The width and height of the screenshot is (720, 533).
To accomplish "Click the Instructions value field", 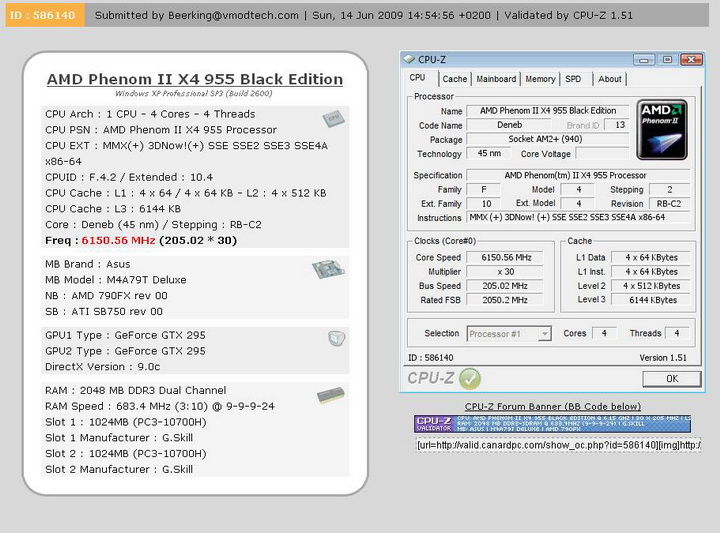I will (578, 217).
